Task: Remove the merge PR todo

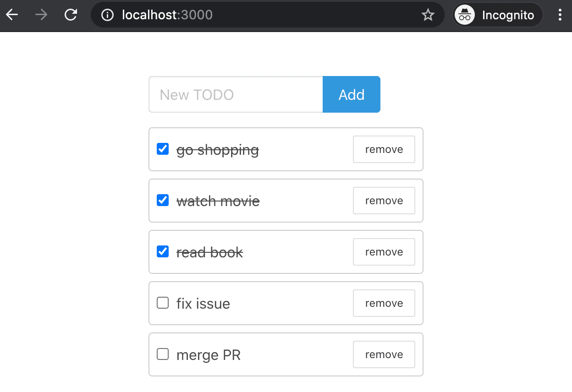Action: pos(384,354)
